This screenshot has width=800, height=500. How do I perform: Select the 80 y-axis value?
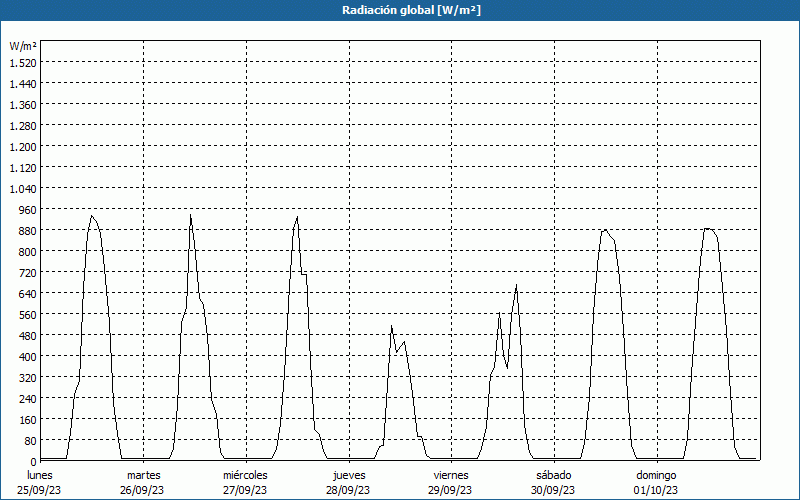pos(31,441)
